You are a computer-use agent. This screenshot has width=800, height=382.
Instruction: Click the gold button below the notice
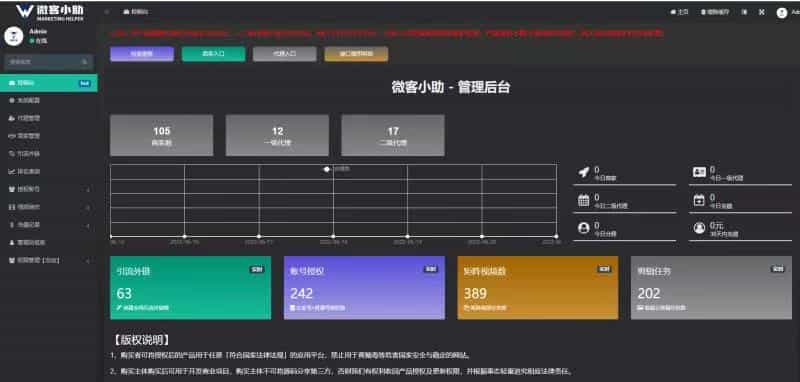356,54
